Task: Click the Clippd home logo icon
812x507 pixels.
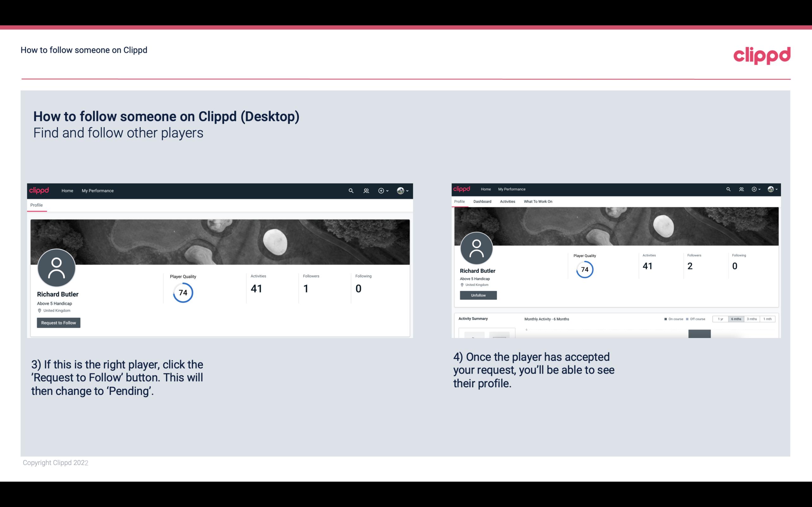Action: pos(39,190)
